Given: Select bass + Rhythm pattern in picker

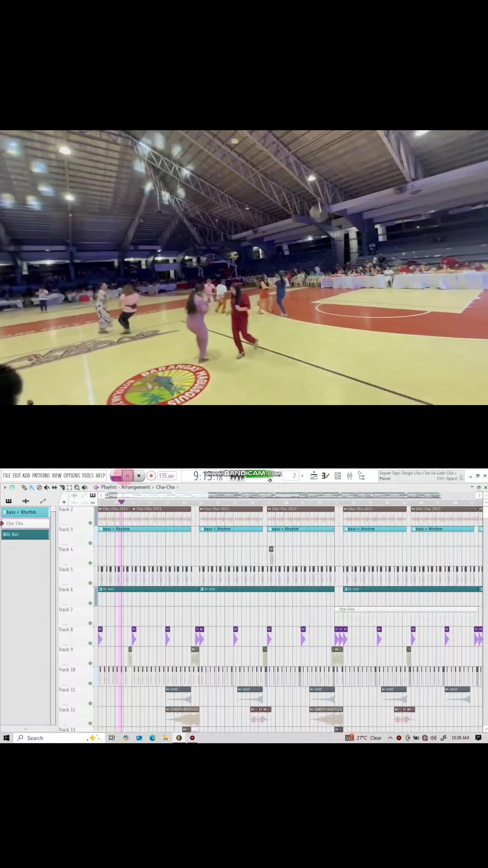Looking at the screenshot, I should pyautogui.click(x=25, y=512).
